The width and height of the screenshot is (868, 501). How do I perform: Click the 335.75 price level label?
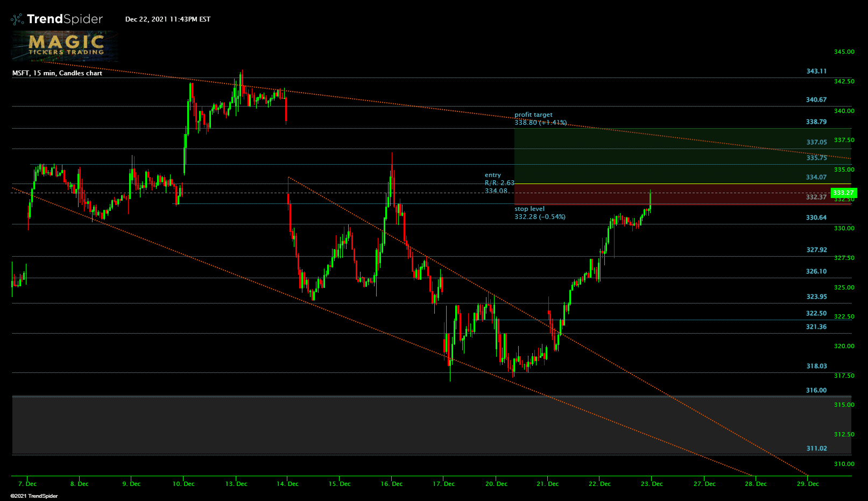tap(816, 158)
